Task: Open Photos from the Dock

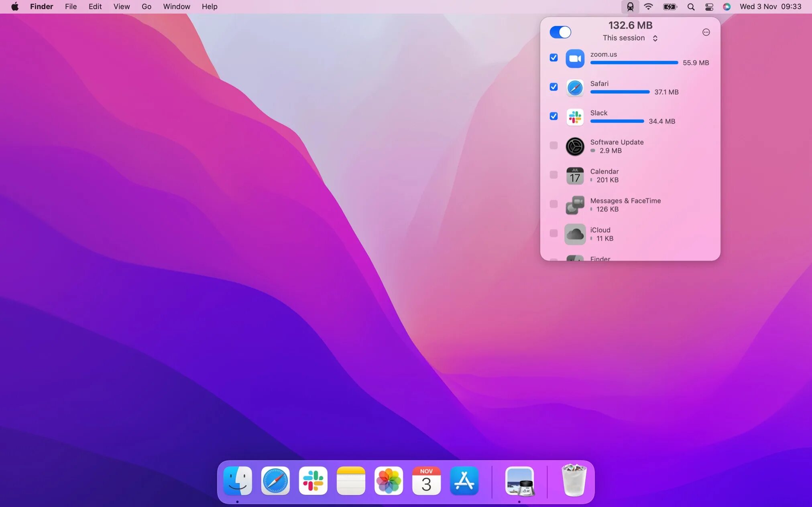Action: click(x=388, y=481)
